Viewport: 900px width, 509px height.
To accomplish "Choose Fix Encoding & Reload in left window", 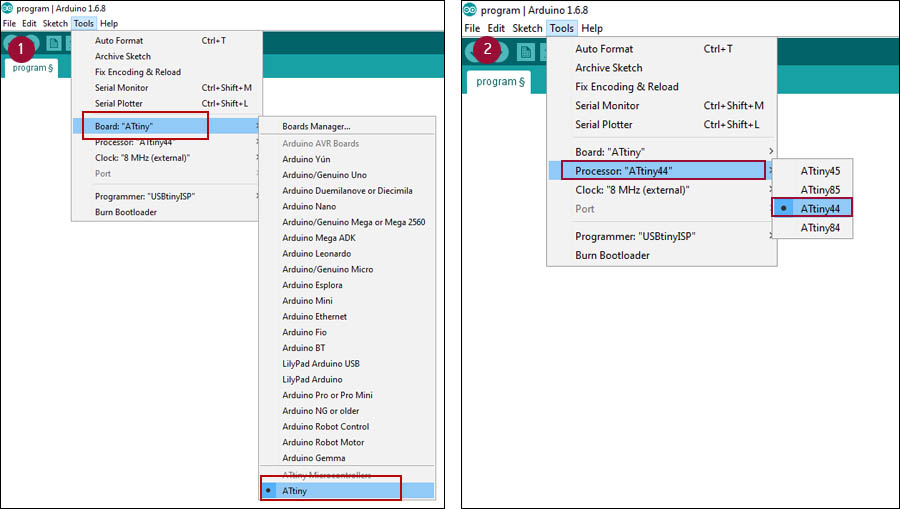I will 166,72.
